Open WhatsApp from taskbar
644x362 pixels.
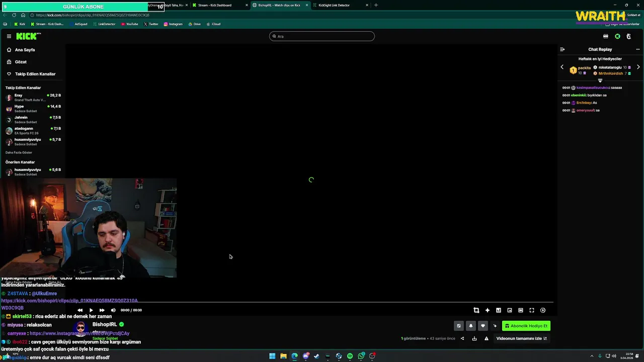[361, 356]
